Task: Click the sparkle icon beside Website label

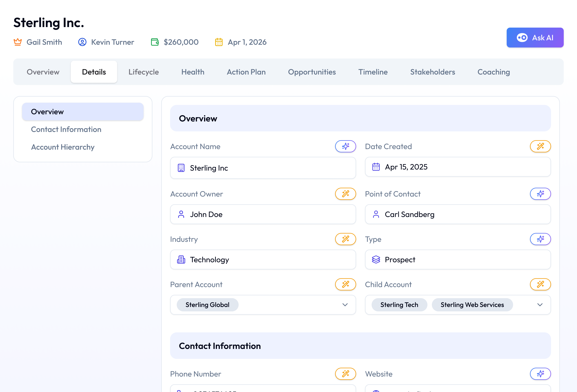Action: pos(540,374)
